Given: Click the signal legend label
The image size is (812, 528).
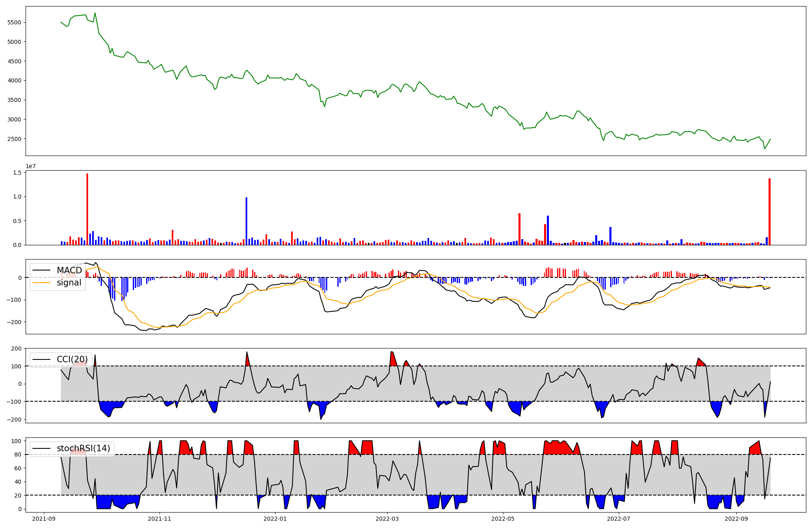Looking at the screenshot, I should coord(69,283).
